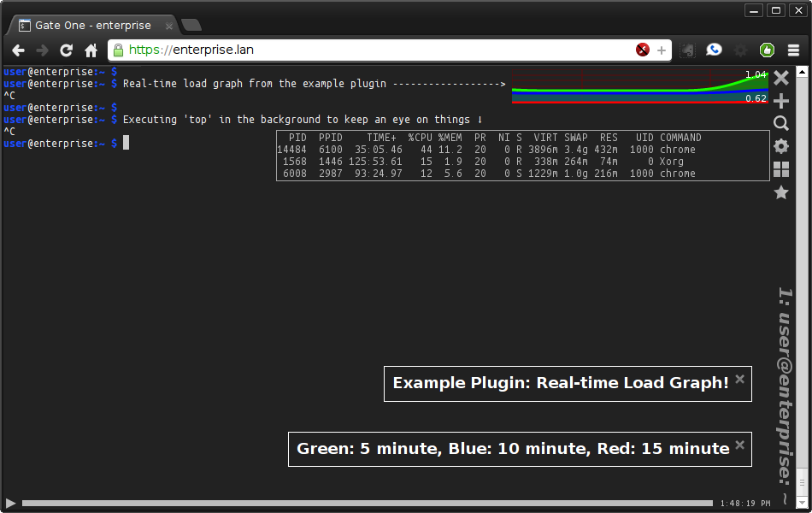Viewport: 812px width, 513px height.
Task: Click the Xorg process row PID 1568
Action: point(523,161)
